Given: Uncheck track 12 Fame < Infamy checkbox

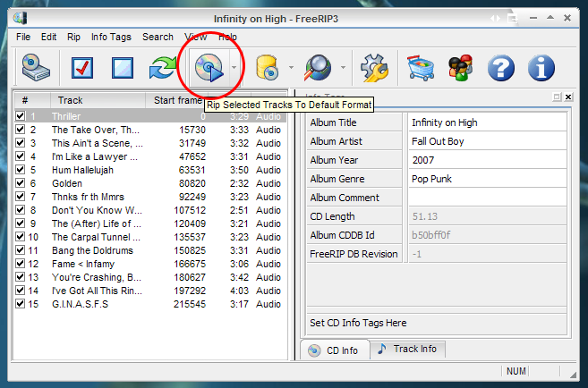Looking at the screenshot, I should (21, 263).
